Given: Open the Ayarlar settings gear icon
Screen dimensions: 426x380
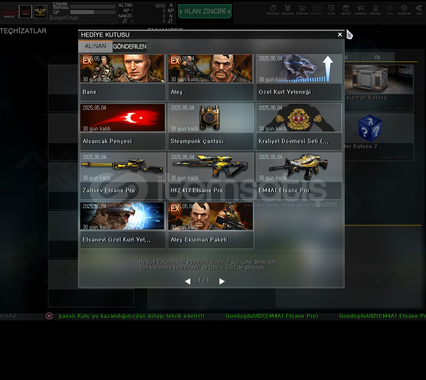Looking at the screenshot, I should 404,10.
